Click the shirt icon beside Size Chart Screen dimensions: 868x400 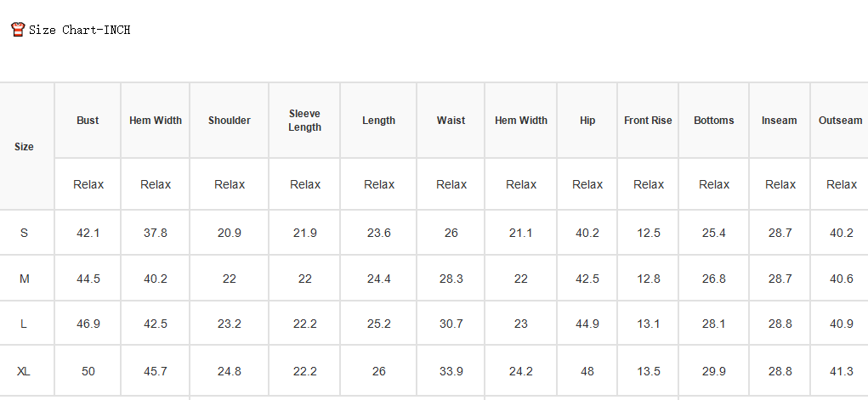click(x=18, y=30)
